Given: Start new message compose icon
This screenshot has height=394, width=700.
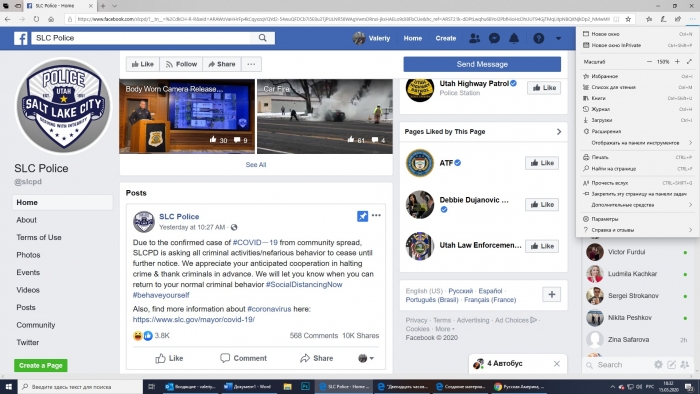Looking at the screenshot, I should tap(671, 365).
